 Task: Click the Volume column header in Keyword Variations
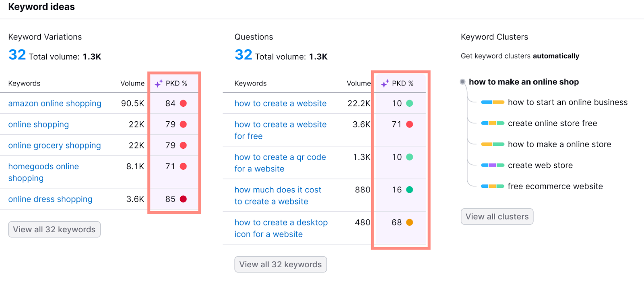coord(132,83)
